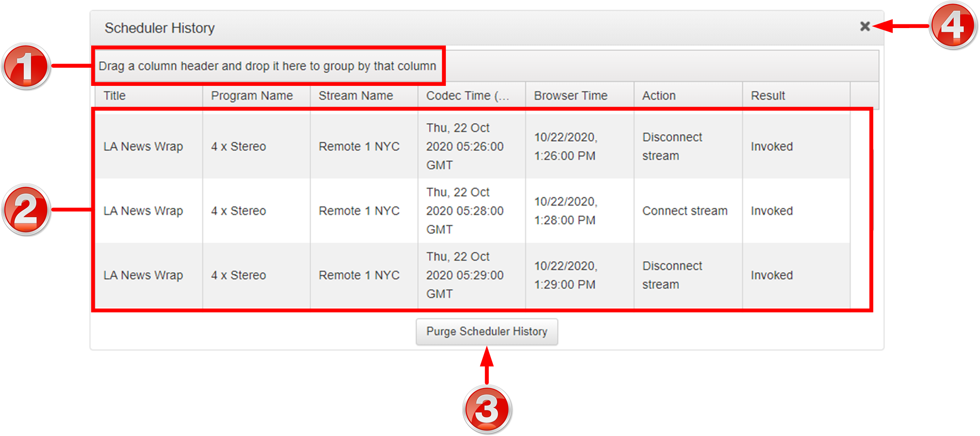Screen dimensions: 980x436
Task: Click the Purge Scheduler History button
Action: point(486,332)
